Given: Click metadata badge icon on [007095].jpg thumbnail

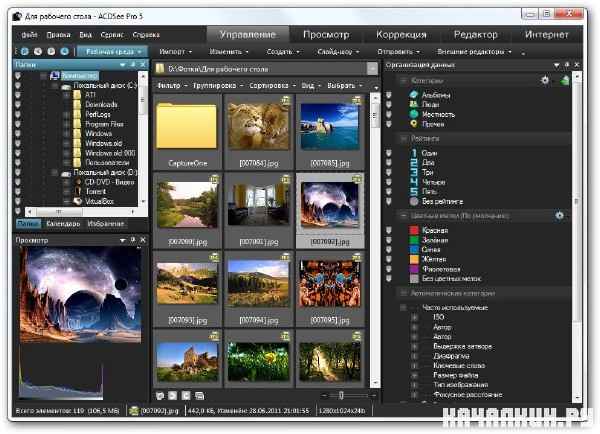Looking at the screenshot, I should coord(357,257).
